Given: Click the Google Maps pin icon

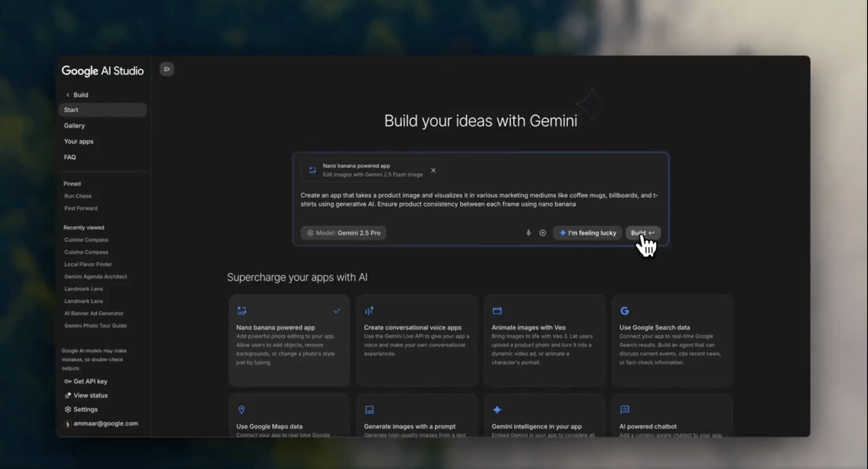Looking at the screenshot, I should [x=241, y=410].
